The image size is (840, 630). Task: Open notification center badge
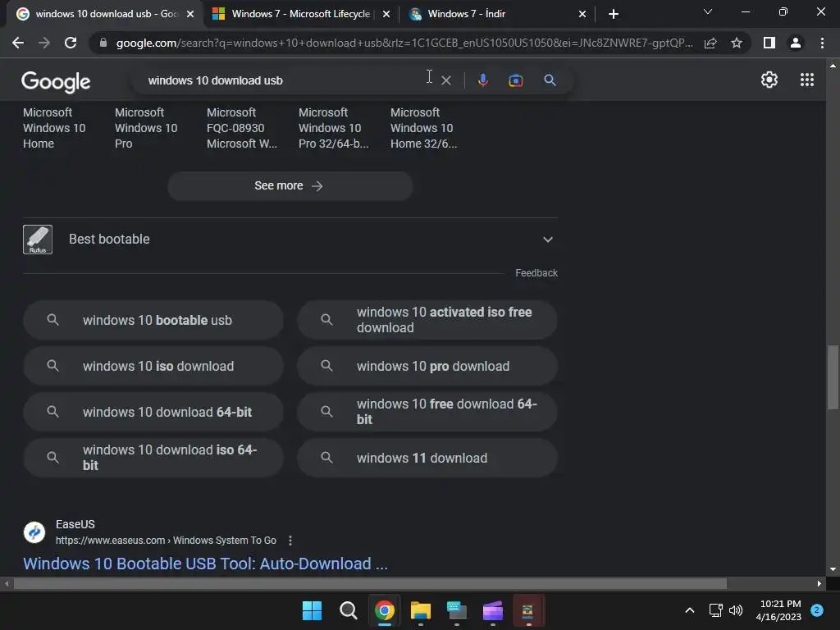click(x=816, y=610)
